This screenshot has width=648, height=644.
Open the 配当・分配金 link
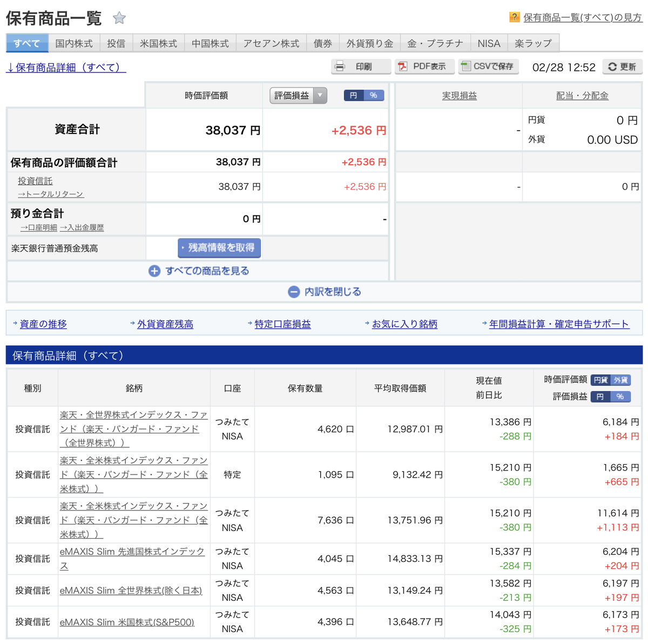(x=582, y=96)
